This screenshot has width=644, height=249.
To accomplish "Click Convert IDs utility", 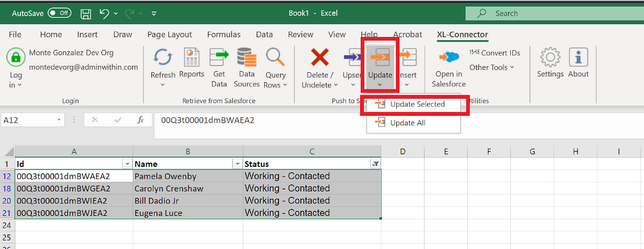I will [495, 53].
